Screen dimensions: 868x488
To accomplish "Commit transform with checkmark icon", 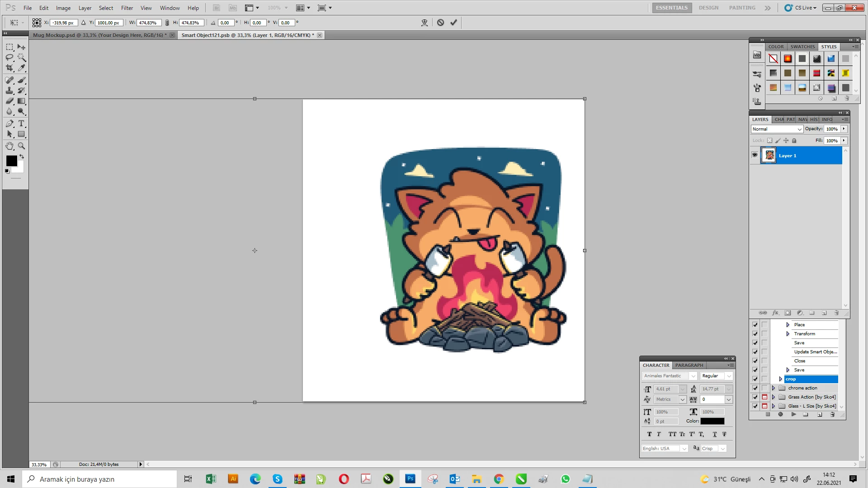I will (x=453, y=23).
